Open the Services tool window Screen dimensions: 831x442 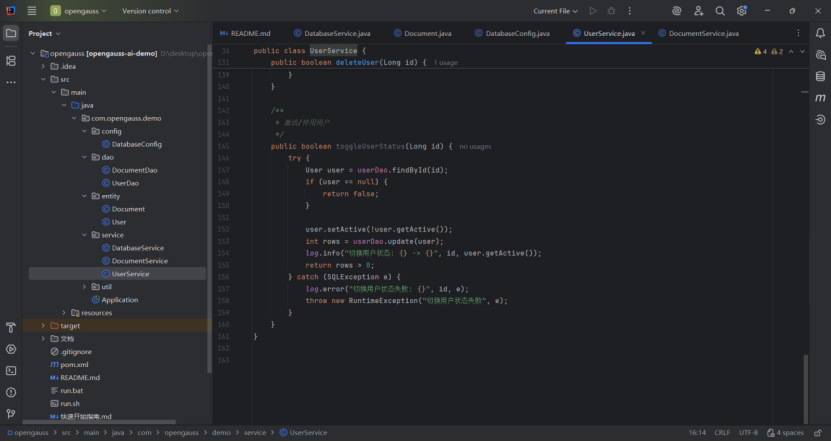[x=11, y=349]
